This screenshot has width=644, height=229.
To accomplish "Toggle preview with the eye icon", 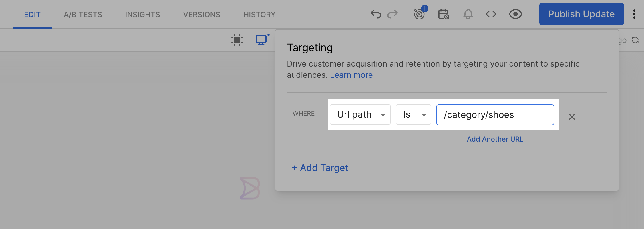I will tap(516, 14).
